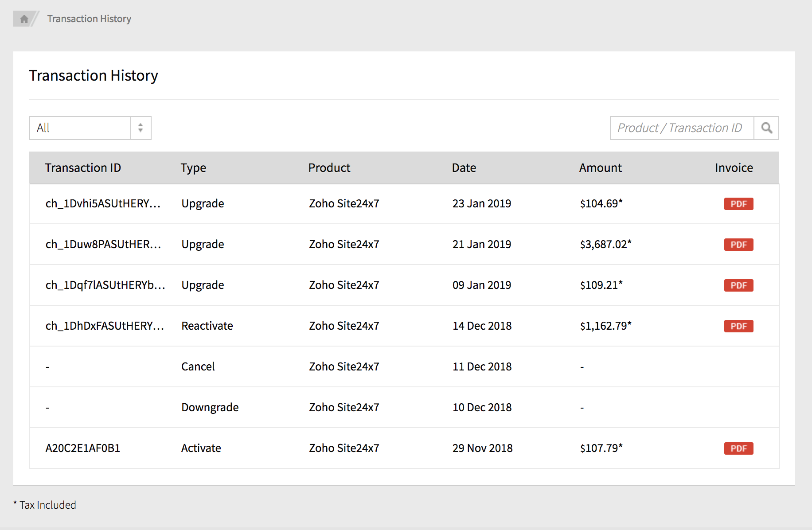Click the Type column header
The height and width of the screenshot is (530, 812).
point(193,168)
